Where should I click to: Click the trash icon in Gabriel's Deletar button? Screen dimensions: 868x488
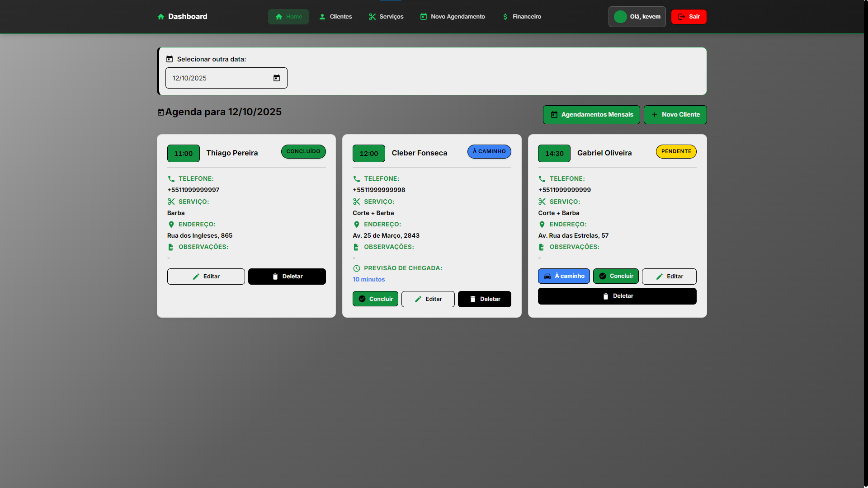point(606,296)
